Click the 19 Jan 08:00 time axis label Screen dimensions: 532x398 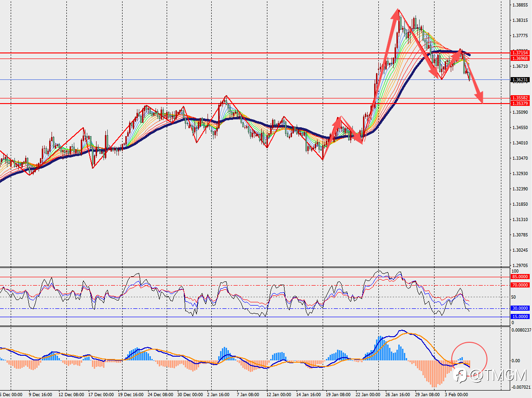(x=338, y=395)
